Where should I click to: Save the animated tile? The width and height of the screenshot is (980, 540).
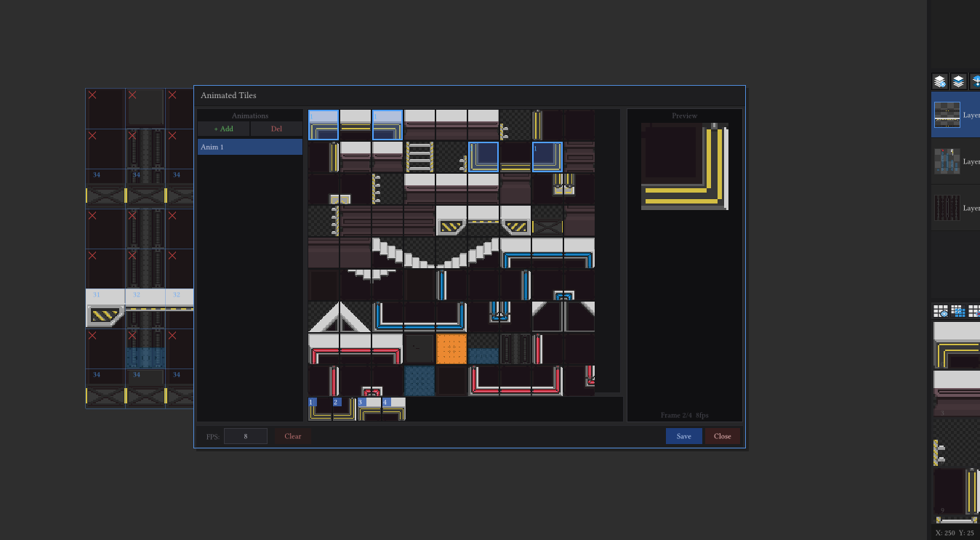point(683,436)
